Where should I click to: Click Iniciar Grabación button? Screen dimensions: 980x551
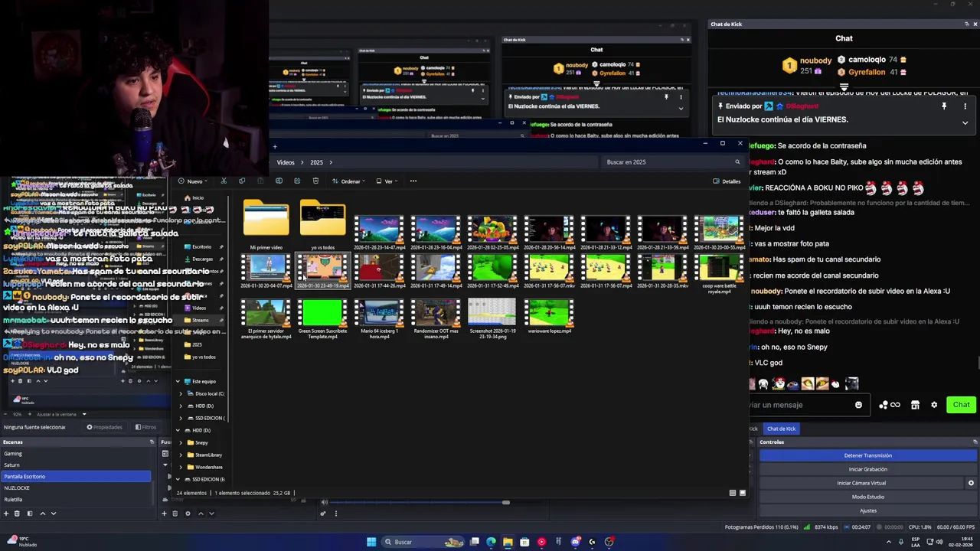(867, 469)
